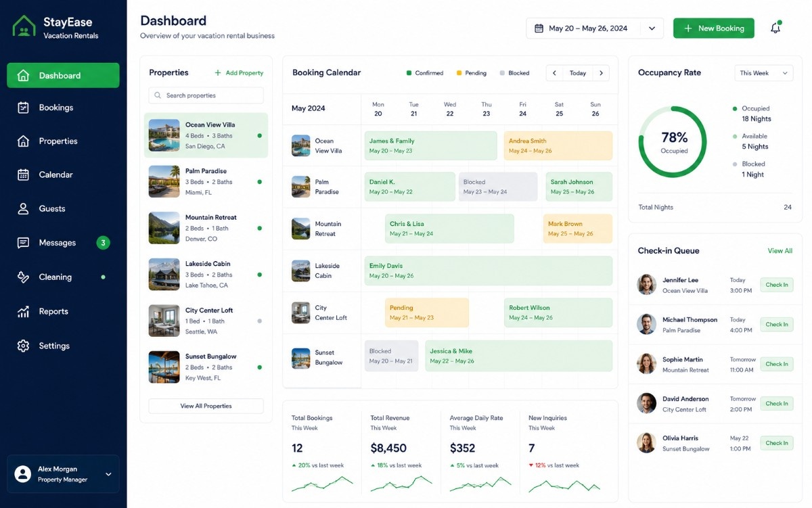Screen dimensions: 812x508
Task: Select Ocean View Villa property thumbnail
Action: [164, 135]
